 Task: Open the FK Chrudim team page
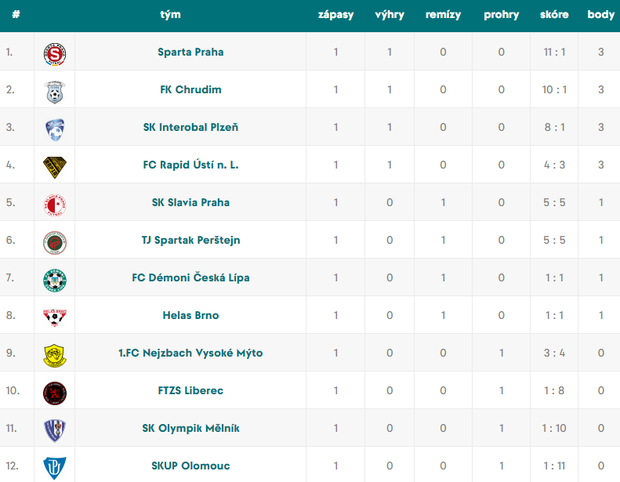coord(191,90)
